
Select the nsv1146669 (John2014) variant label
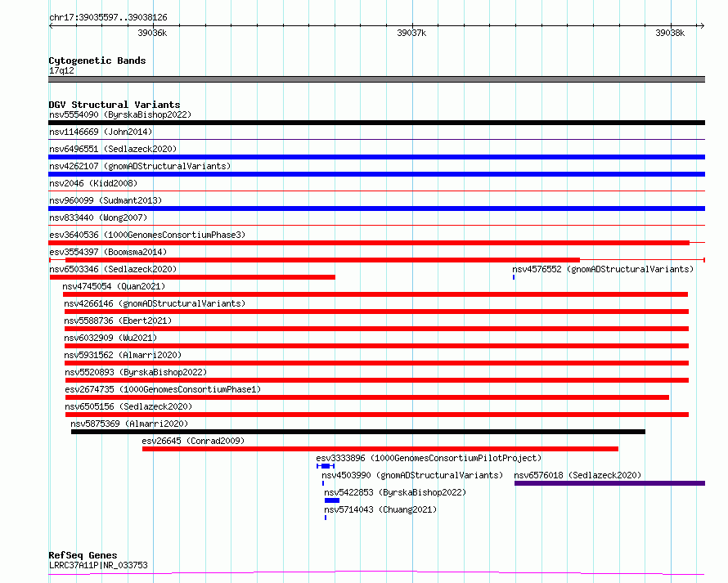tap(101, 132)
